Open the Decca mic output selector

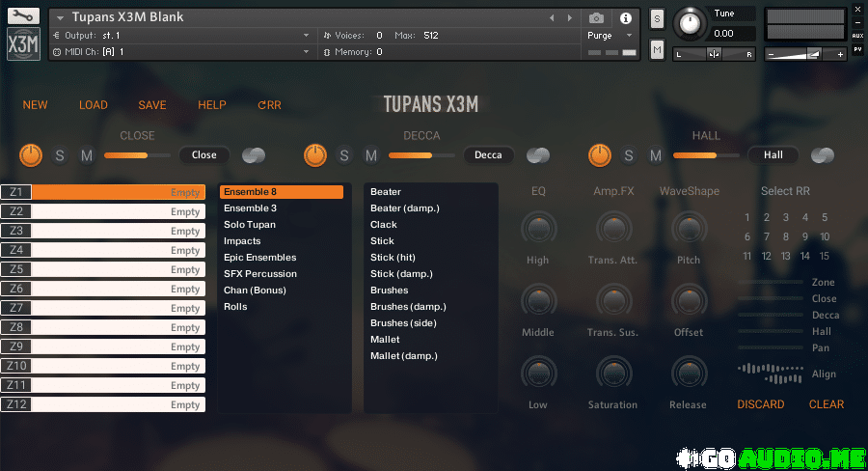coord(488,155)
